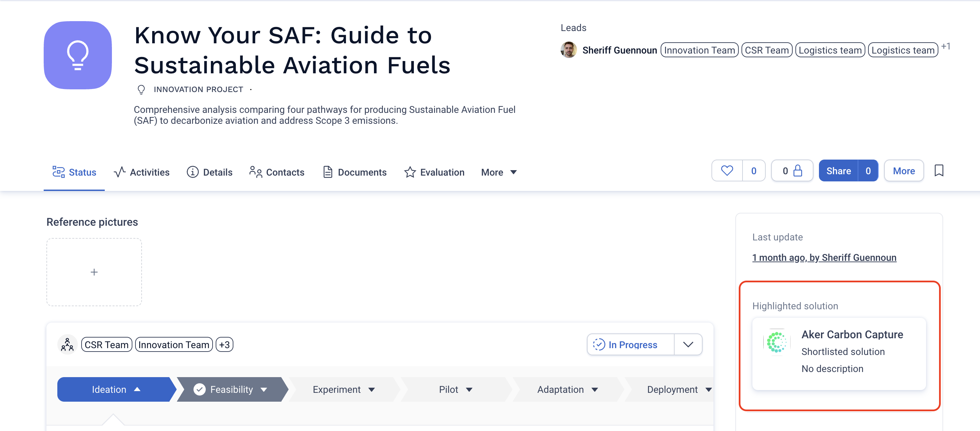Viewport: 980px width, 431px height.
Task: Click the Share button
Action: [x=838, y=170]
